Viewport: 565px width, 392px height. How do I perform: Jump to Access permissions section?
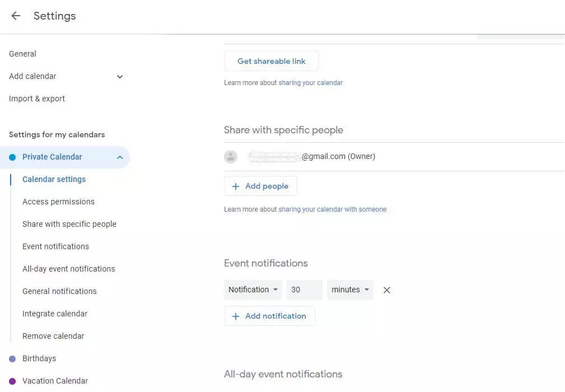[58, 202]
